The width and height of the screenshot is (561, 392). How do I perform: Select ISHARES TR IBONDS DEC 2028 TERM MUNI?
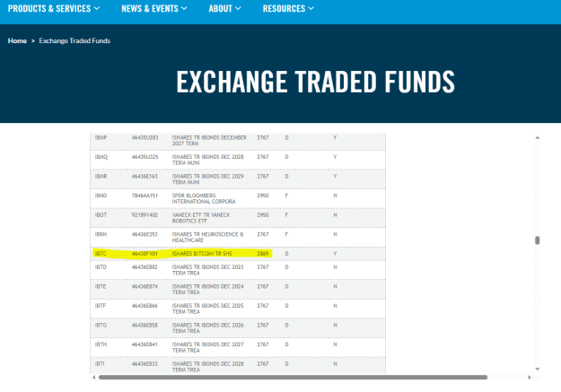point(208,160)
